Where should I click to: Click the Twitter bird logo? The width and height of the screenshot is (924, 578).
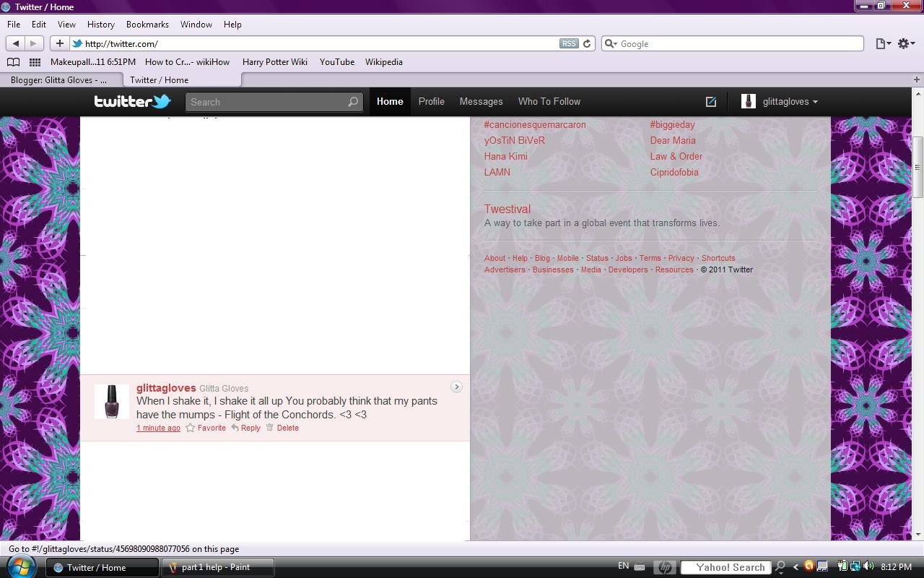coord(132,101)
